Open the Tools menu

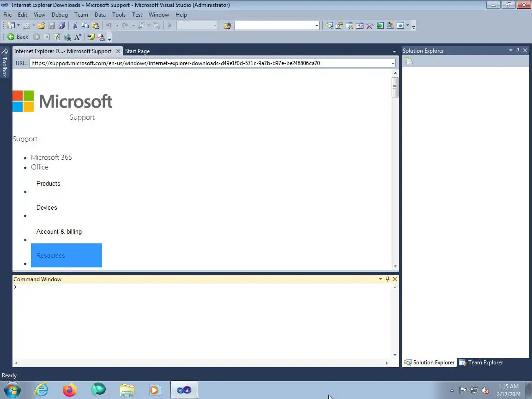119,15
